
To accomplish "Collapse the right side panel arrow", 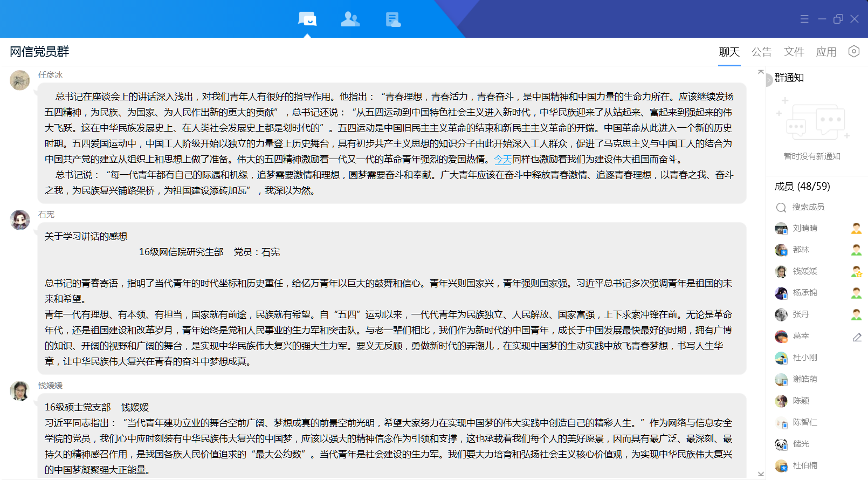I will pos(768,80).
